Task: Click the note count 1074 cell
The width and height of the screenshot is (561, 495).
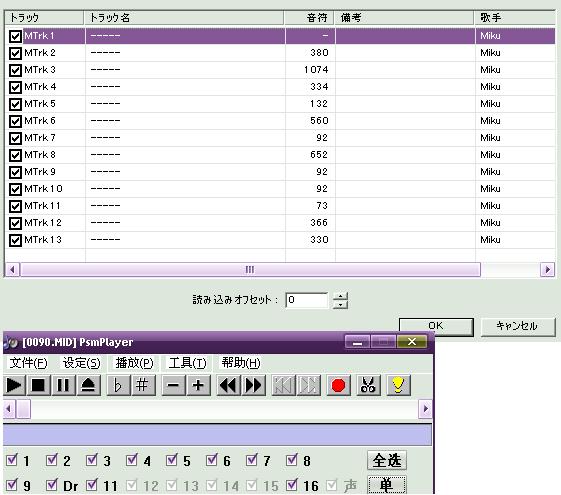Action: [x=316, y=70]
